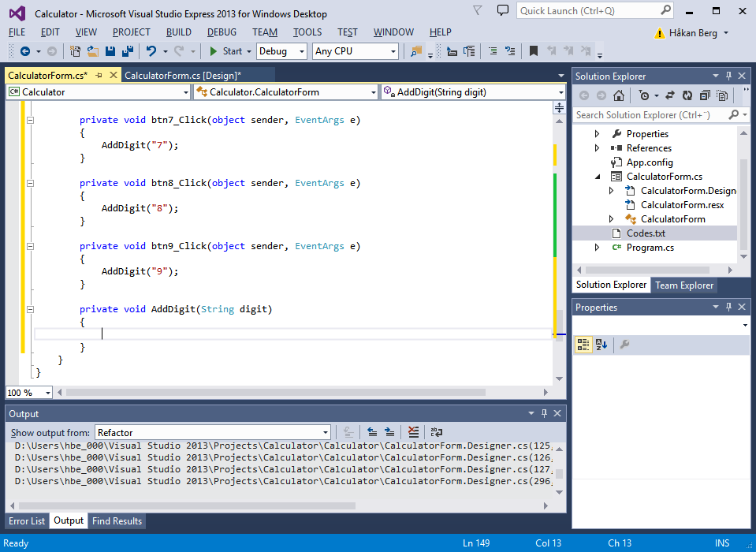This screenshot has width=756, height=552.
Task: Click the Open File folder icon
Action: click(92, 51)
